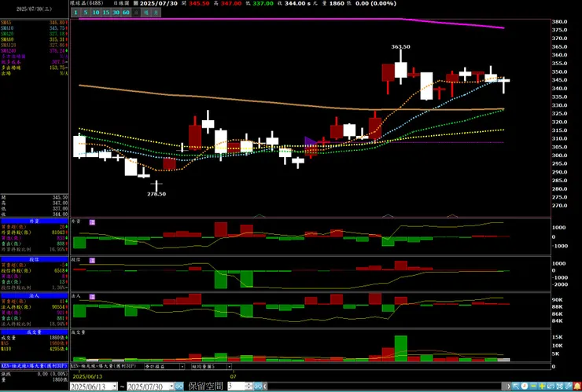Click the SMA5 legend entry
The image size is (582, 392).
pyautogui.click(x=34, y=23)
